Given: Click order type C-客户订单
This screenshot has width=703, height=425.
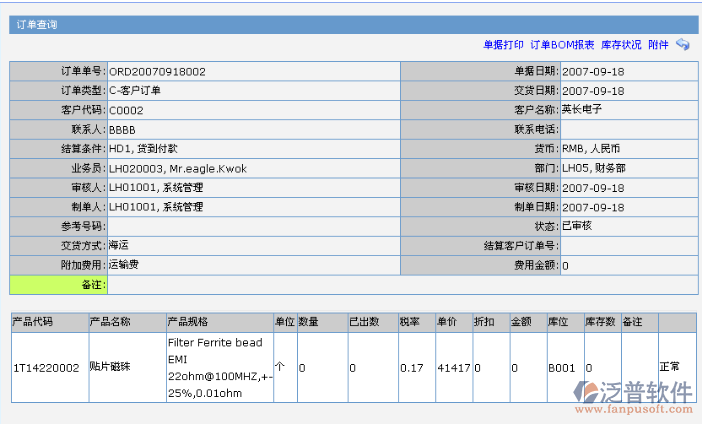Looking at the screenshot, I should point(135,91).
